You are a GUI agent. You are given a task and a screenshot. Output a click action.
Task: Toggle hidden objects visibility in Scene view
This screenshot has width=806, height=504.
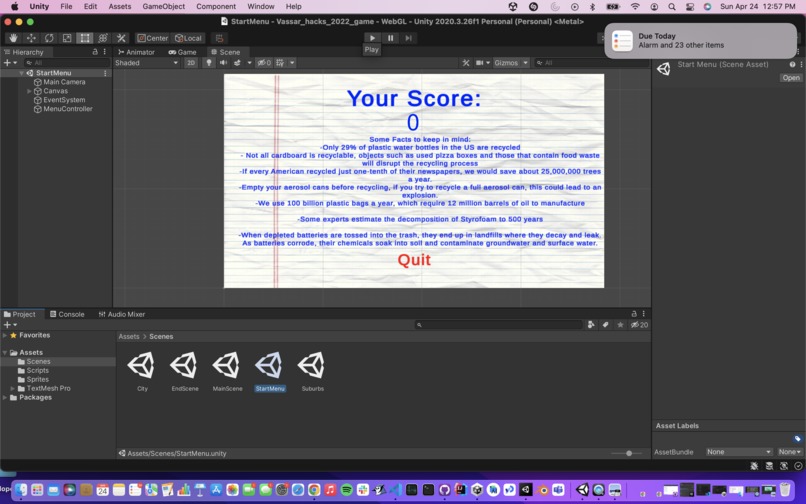(264, 63)
